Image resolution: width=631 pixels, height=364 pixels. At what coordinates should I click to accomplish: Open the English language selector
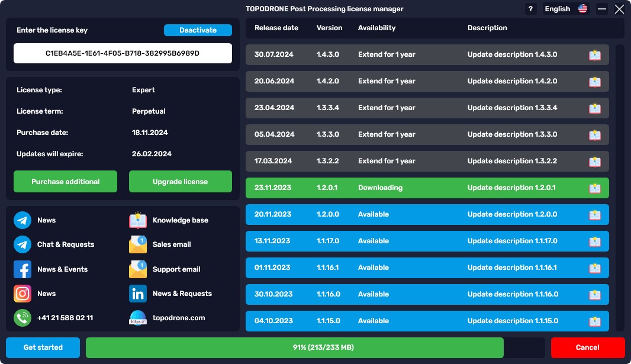(565, 9)
